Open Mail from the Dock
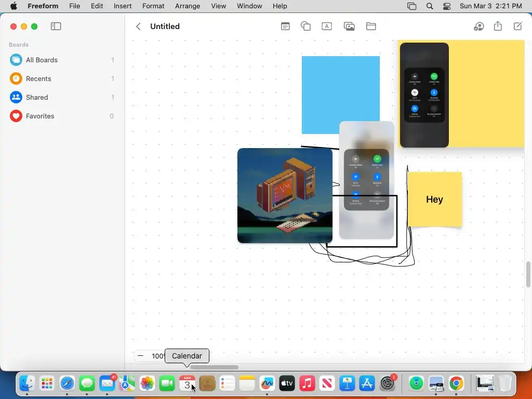 [x=107, y=384]
